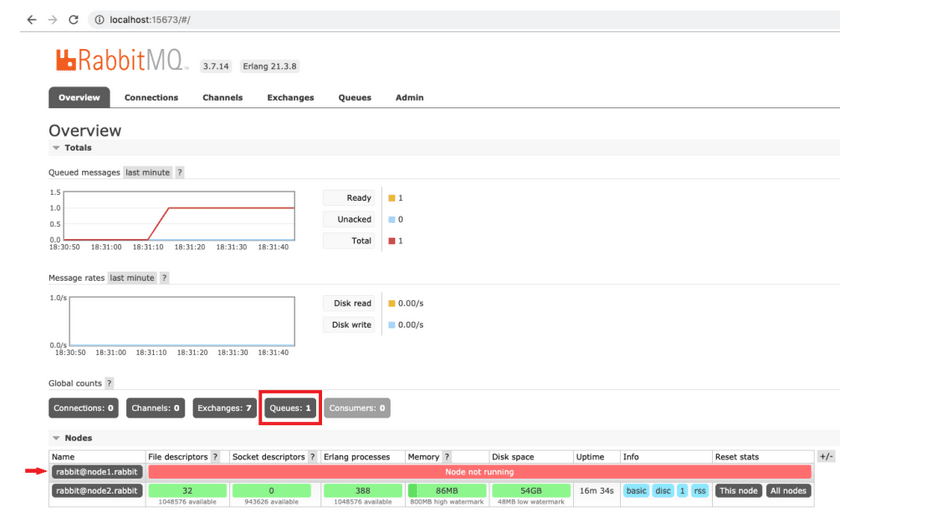Click the localhost:15673 address bar
Screen dimensions: 937x526
463,20
